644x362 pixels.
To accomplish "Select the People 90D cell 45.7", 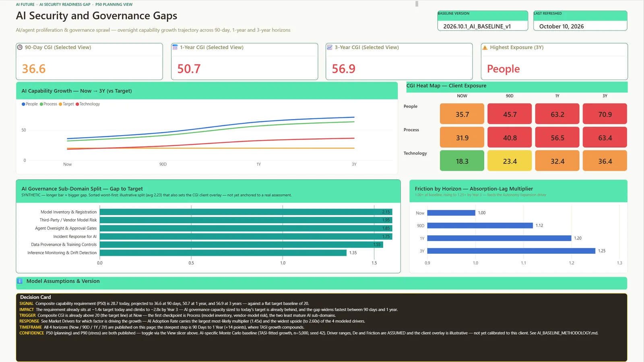I will pyautogui.click(x=510, y=114).
